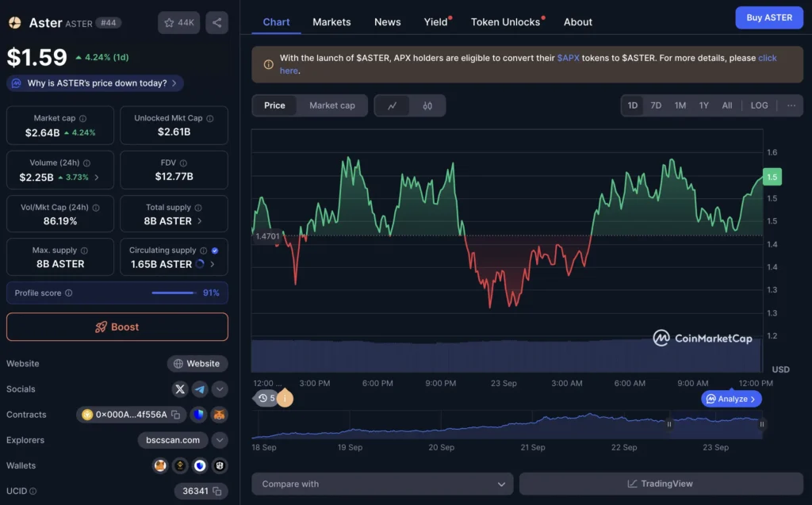Click the last black wallet icon in Wallets row
The image size is (812, 505).
click(x=220, y=465)
